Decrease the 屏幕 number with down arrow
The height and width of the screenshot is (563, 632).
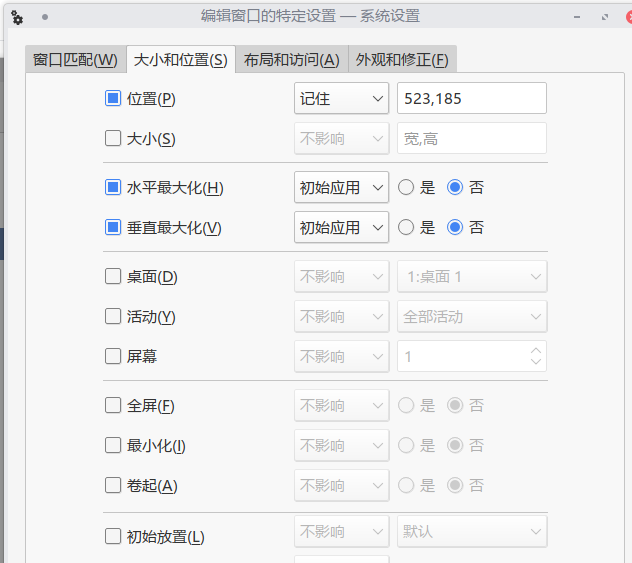tap(536, 361)
